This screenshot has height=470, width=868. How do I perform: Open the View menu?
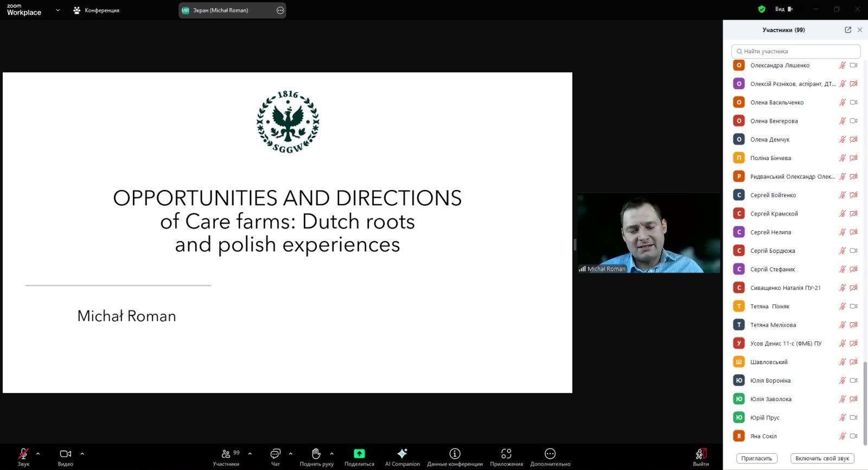(x=783, y=9)
